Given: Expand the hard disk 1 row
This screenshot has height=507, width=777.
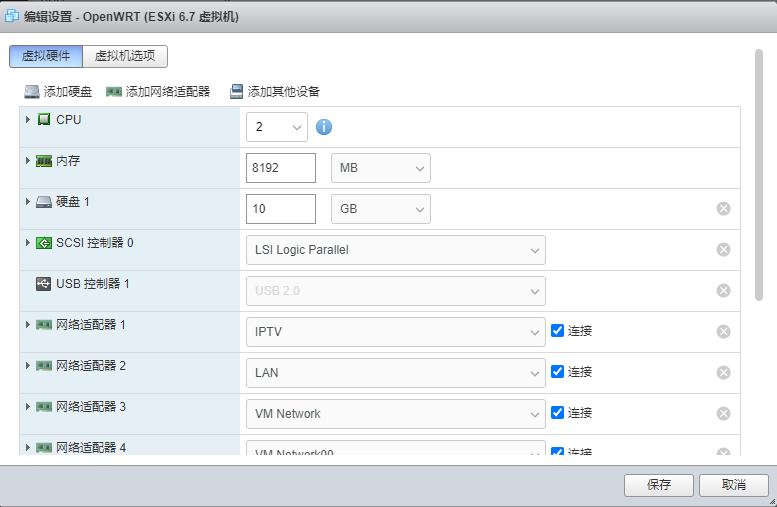Looking at the screenshot, I should click(28, 202).
